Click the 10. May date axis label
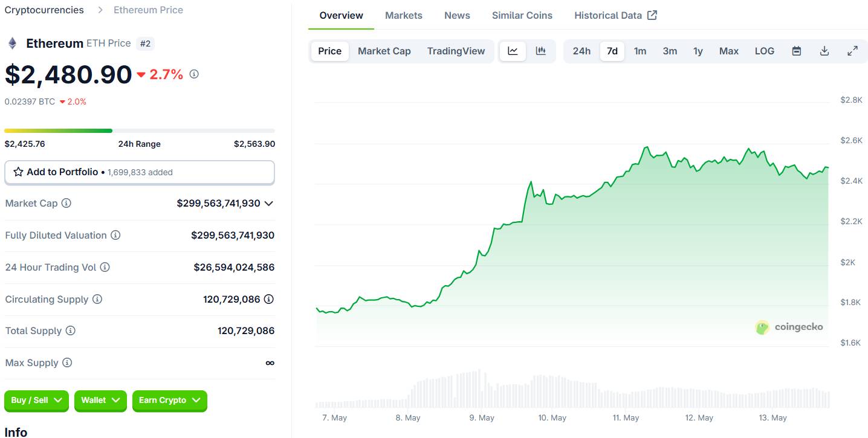 click(552, 417)
